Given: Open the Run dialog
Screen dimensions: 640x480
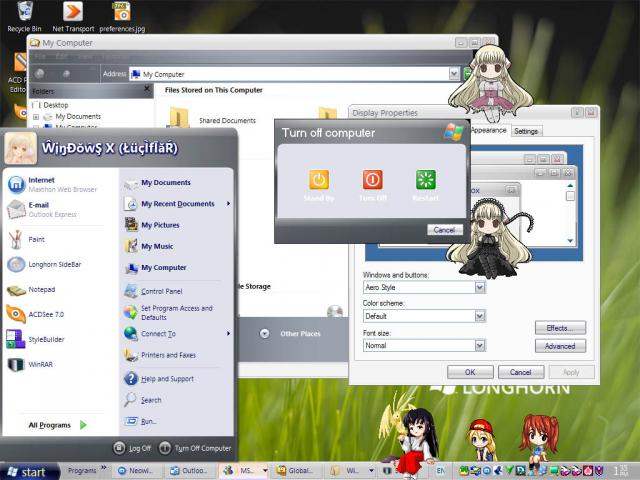Looking at the screenshot, I should click(141, 421).
